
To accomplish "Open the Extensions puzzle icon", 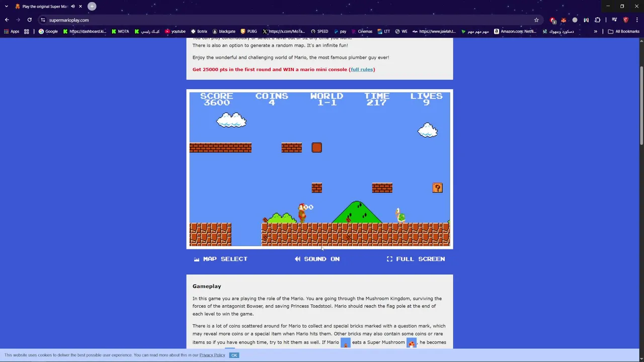I will (598, 20).
